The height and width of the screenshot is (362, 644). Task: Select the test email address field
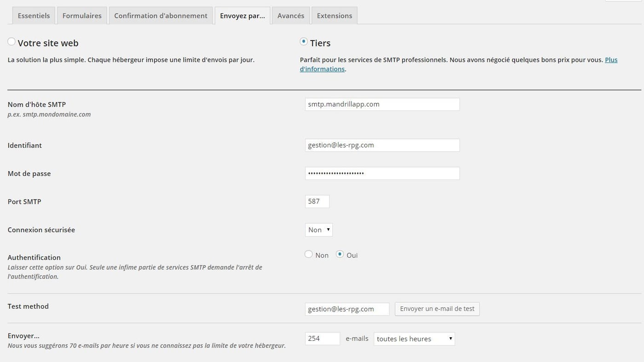[347, 309]
